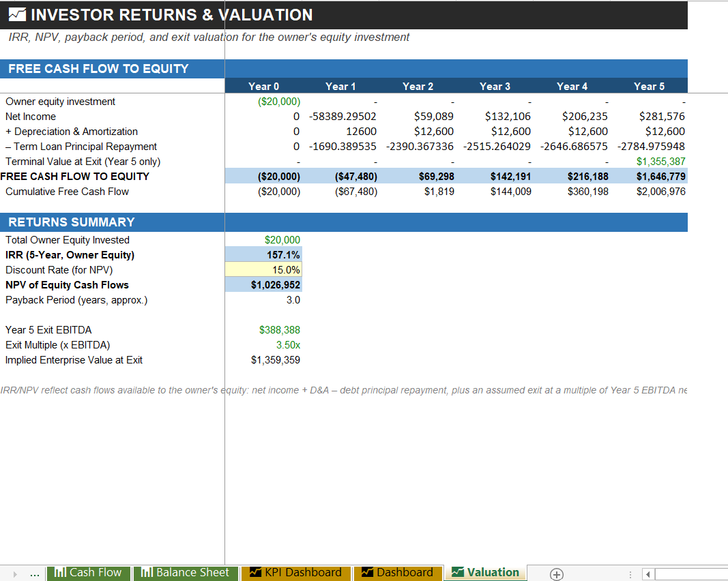Viewport: 728px width, 581px height.
Task: Select the Dashboard sheet tab
Action: pyautogui.click(x=397, y=573)
